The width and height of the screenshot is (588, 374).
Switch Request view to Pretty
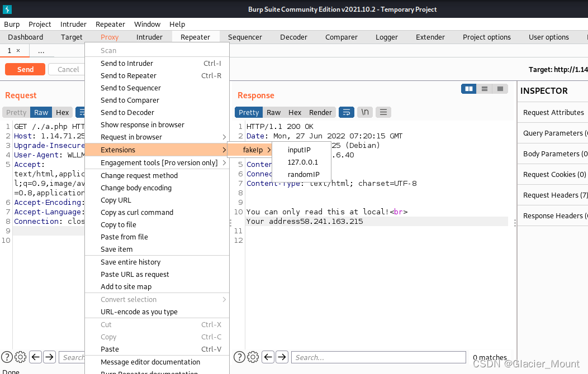16,112
